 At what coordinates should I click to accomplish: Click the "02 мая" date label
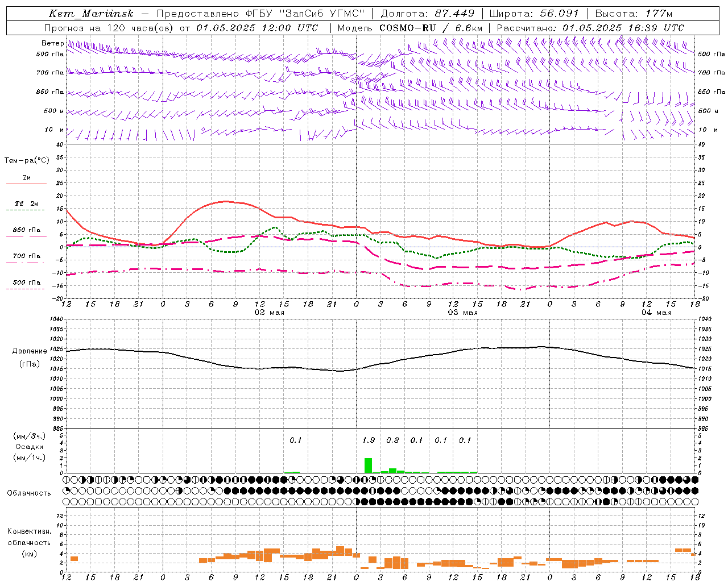269,313
